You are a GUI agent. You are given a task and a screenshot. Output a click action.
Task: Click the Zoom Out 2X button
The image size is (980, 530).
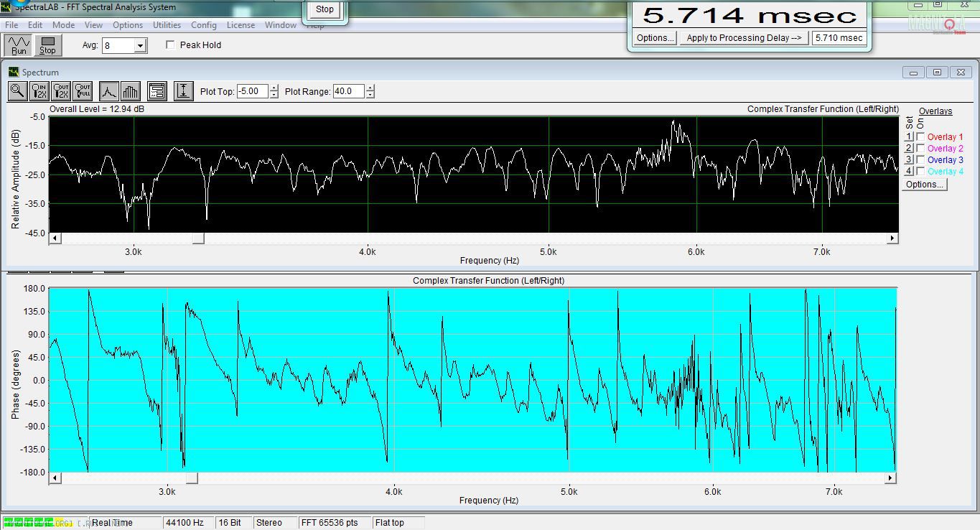(x=61, y=91)
